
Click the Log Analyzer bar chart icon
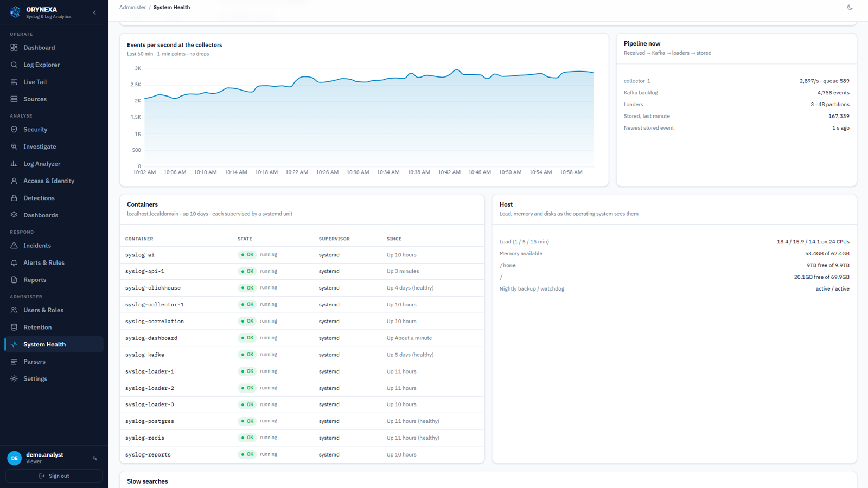click(14, 164)
